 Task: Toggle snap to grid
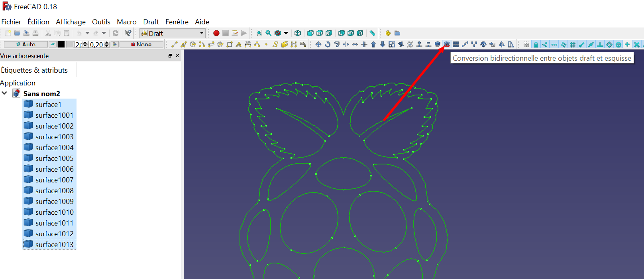[573, 44]
